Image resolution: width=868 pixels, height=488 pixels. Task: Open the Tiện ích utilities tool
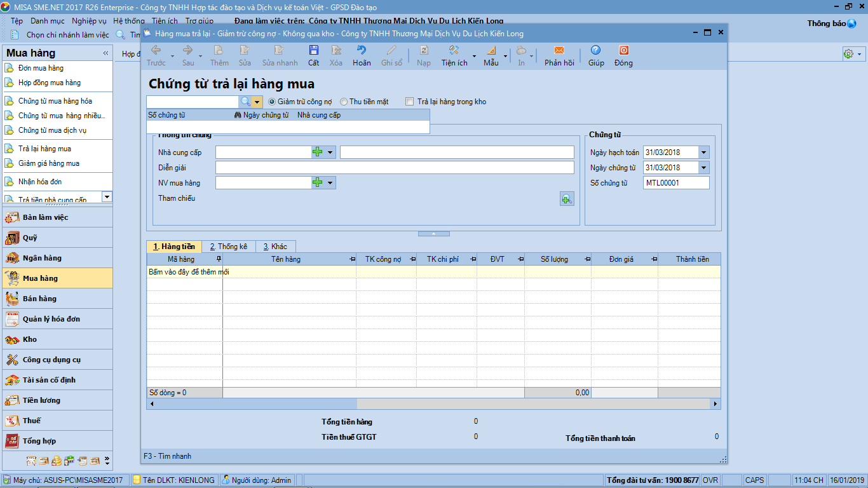[454, 50]
